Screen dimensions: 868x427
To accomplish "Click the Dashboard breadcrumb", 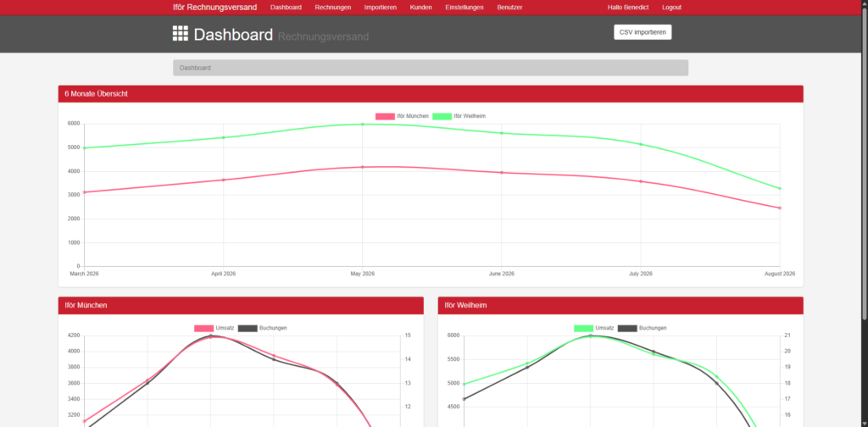I will point(195,68).
